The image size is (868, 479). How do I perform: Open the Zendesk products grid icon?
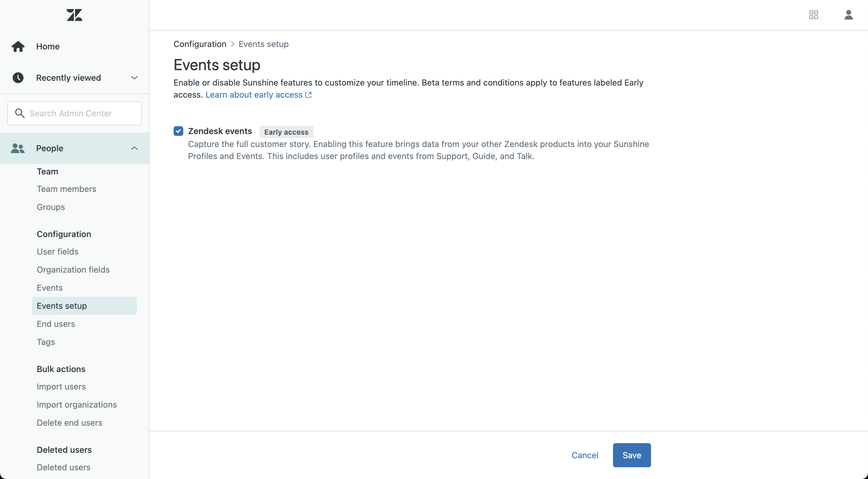(813, 15)
